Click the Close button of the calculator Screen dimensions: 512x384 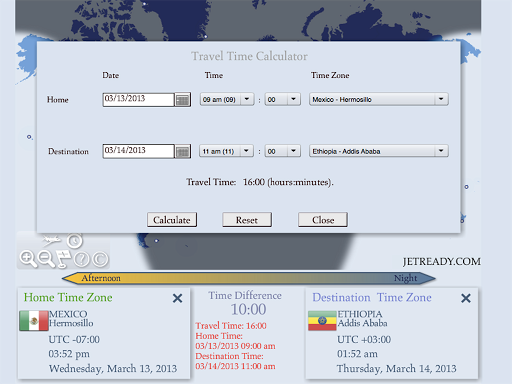pos(323,220)
